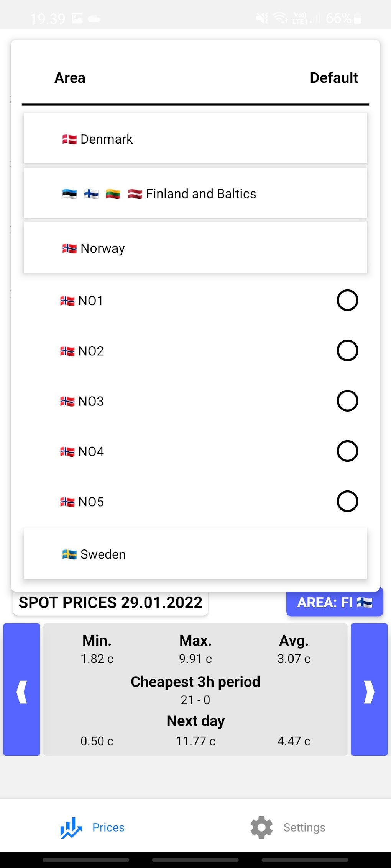
Task: Tap the Norwegian flag beside NO1
Action: point(67,301)
